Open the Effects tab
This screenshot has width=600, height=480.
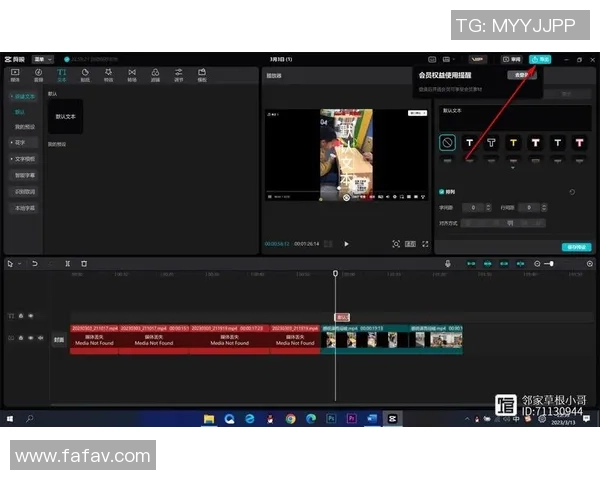(x=108, y=75)
